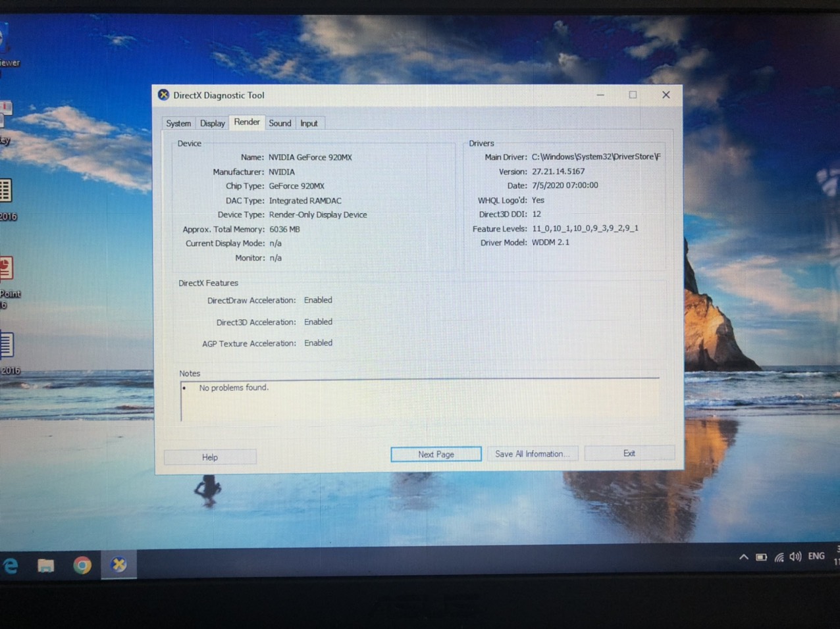This screenshot has height=629, width=840.
Task: Click the "6036 MB" memory value
Action: click(x=284, y=229)
